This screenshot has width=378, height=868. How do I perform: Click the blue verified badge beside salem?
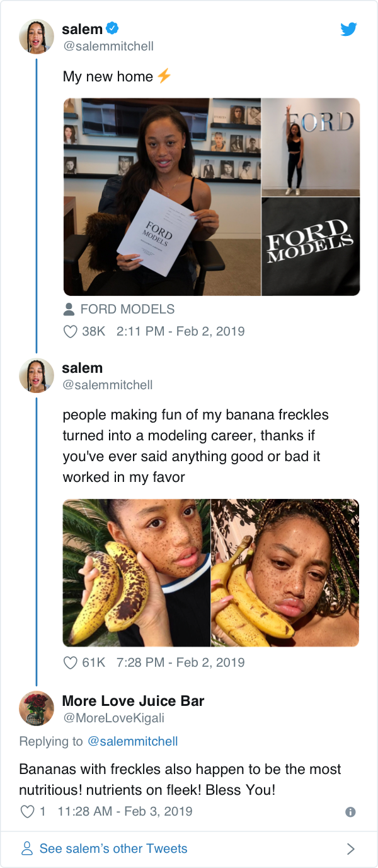(x=112, y=28)
